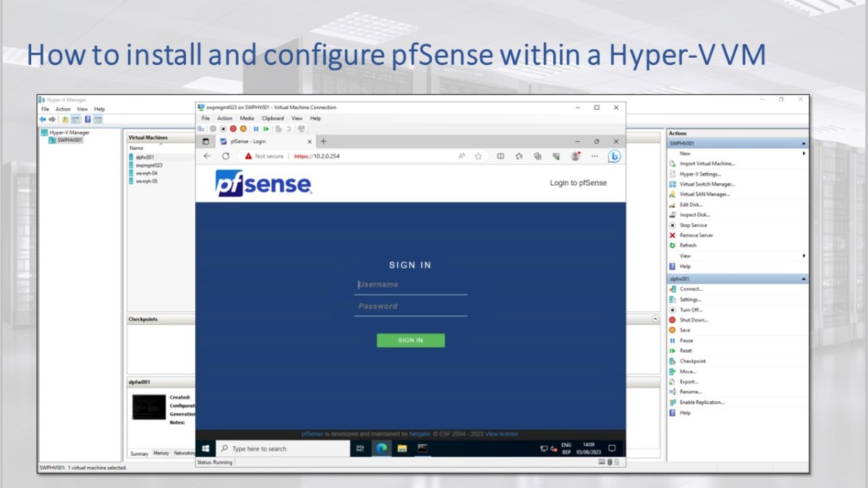Collapse the SWPHV001 section in Actions pane
This screenshot has height=488, width=868.
[804, 142]
